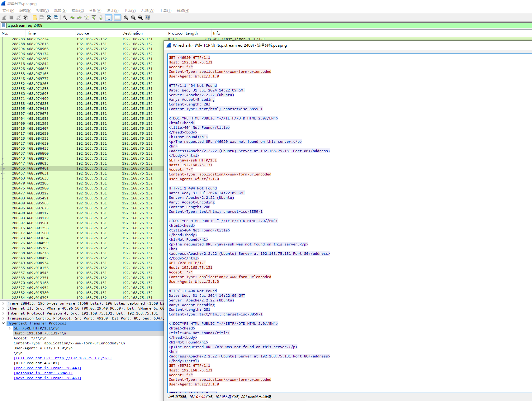Select packet row 288503 in list
The image size is (532, 401).
pyautogui.click(x=83, y=218)
